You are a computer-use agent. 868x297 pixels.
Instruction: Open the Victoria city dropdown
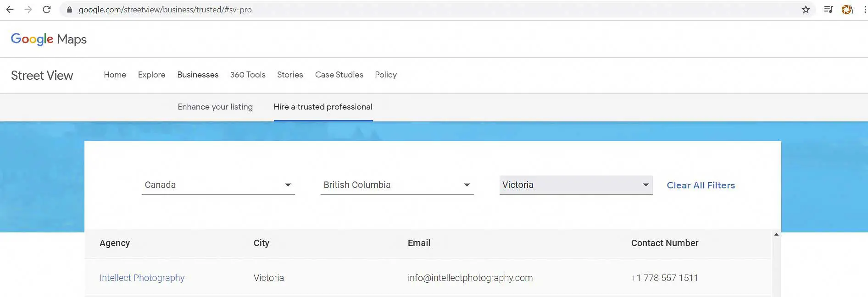point(576,185)
